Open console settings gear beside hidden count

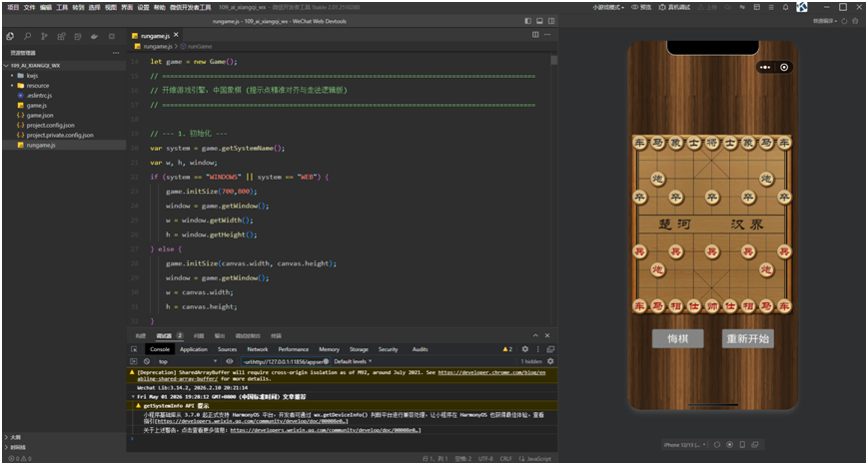point(550,361)
